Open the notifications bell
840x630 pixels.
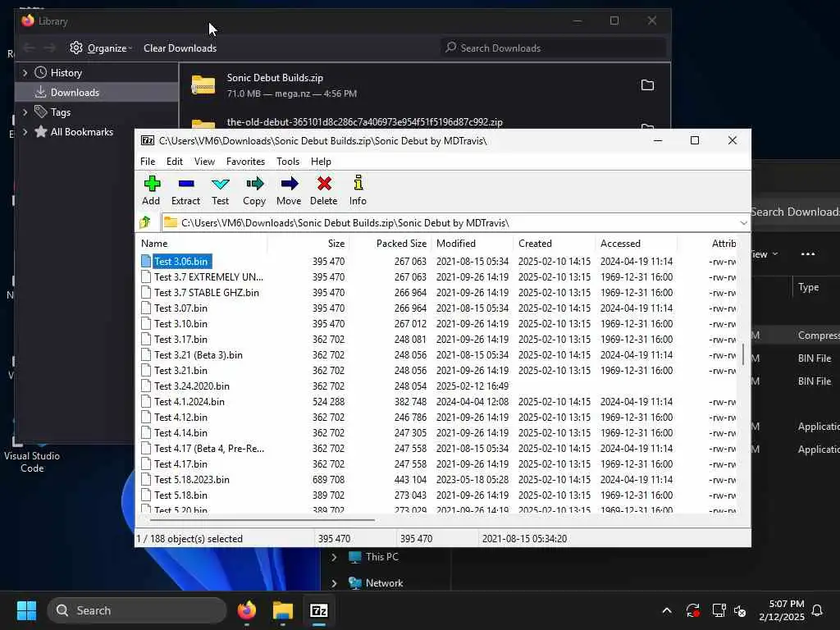point(818,610)
